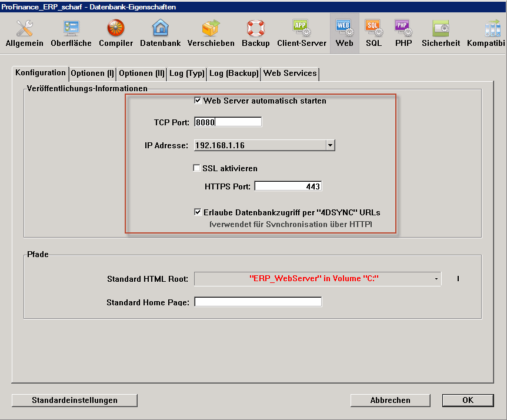
Task: Open the Sicherheit settings icon
Action: [x=441, y=33]
